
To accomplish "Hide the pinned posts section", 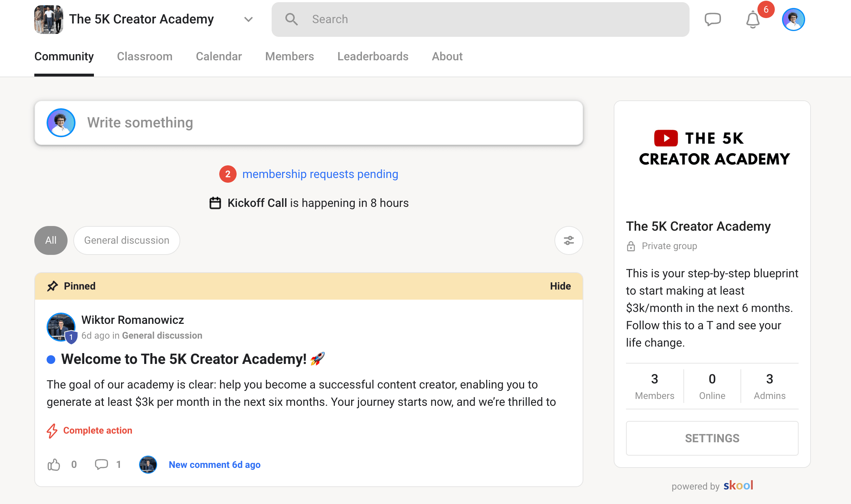I will tap(560, 286).
